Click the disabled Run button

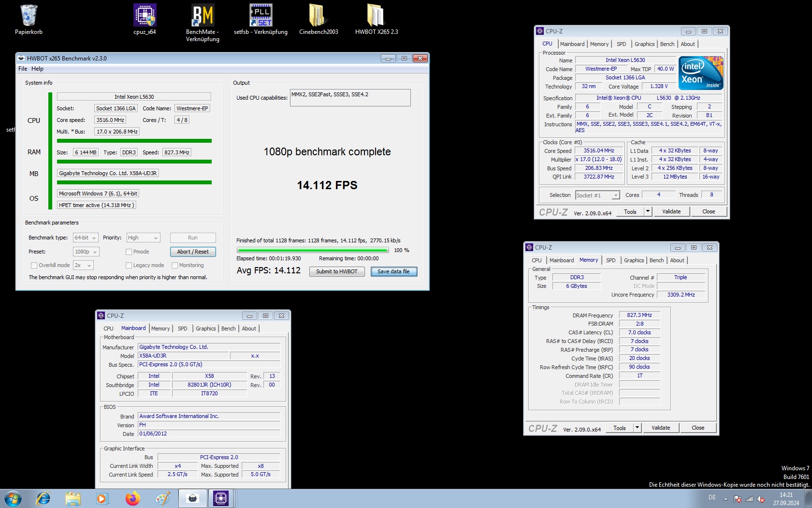193,238
